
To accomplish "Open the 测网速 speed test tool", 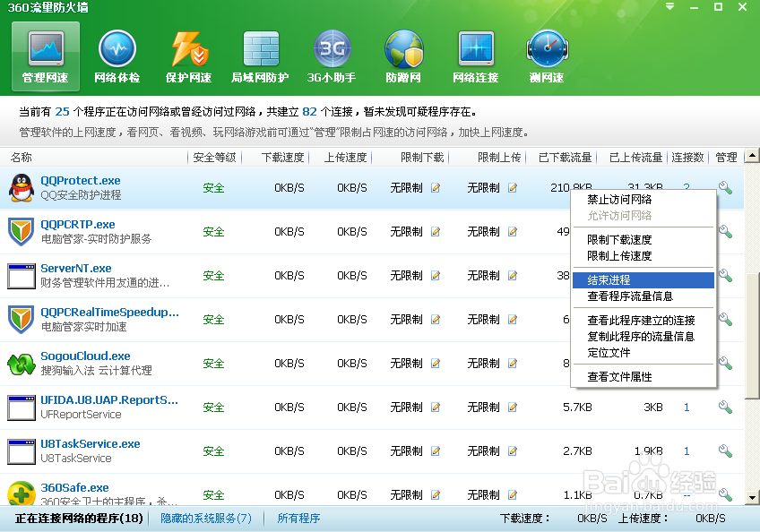I will coord(547,56).
